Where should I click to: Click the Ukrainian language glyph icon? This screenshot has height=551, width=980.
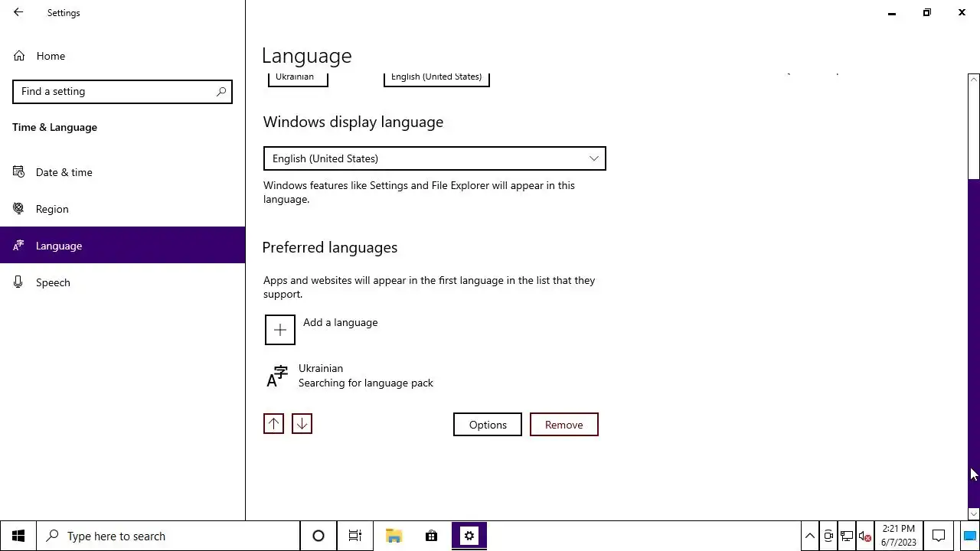[277, 376]
